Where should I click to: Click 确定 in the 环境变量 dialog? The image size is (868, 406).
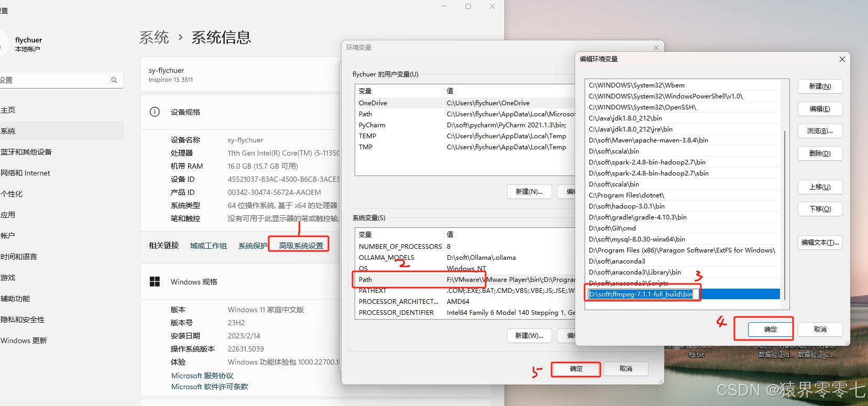[x=576, y=369]
